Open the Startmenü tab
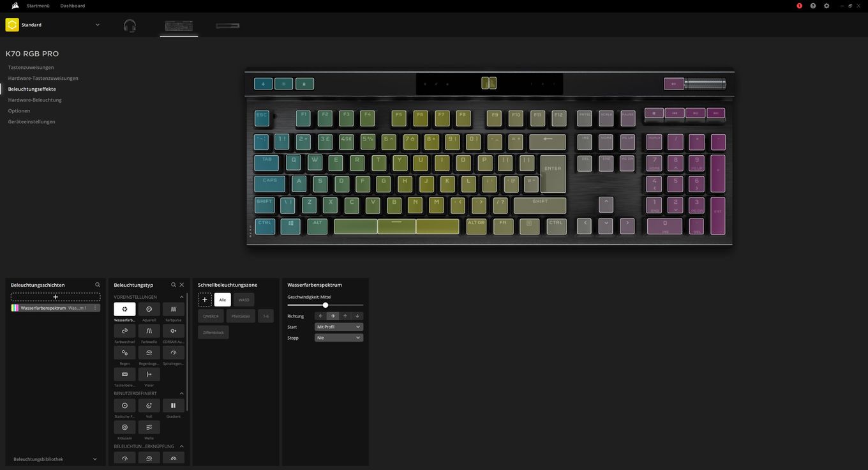The width and height of the screenshot is (868, 470). (x=38, y=6)
